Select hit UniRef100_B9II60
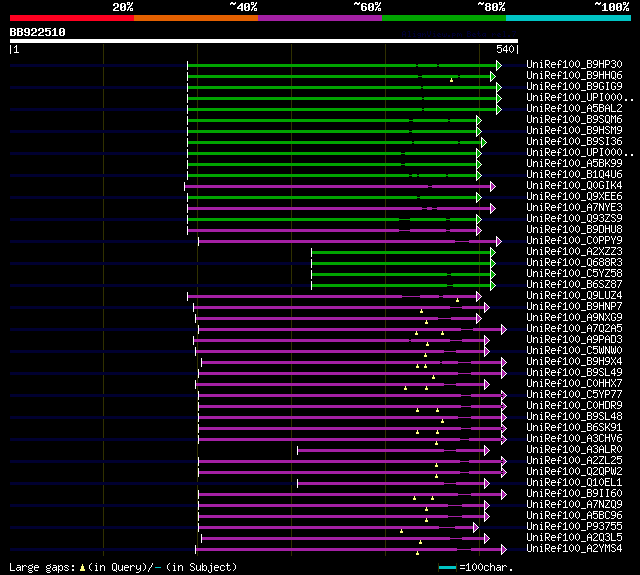Viewport: 640px width, 575px height. pos(574,494)
